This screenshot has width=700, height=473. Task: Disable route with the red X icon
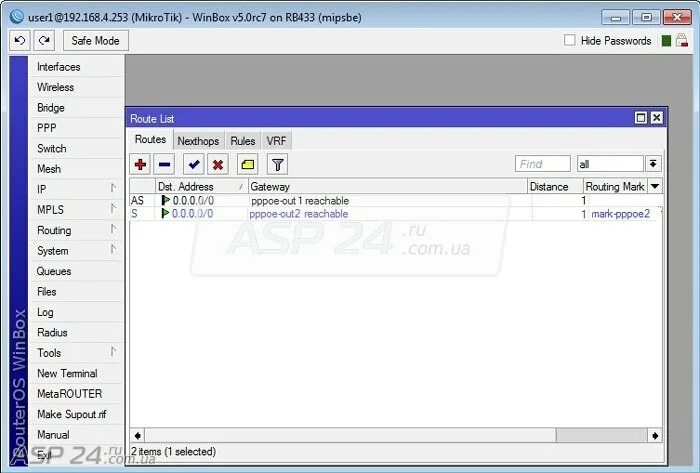218,164
